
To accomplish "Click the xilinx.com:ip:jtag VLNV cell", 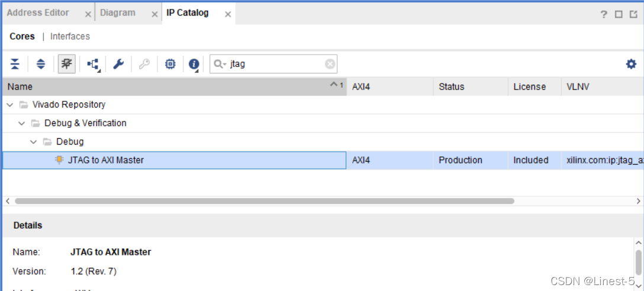I will 602,160.
